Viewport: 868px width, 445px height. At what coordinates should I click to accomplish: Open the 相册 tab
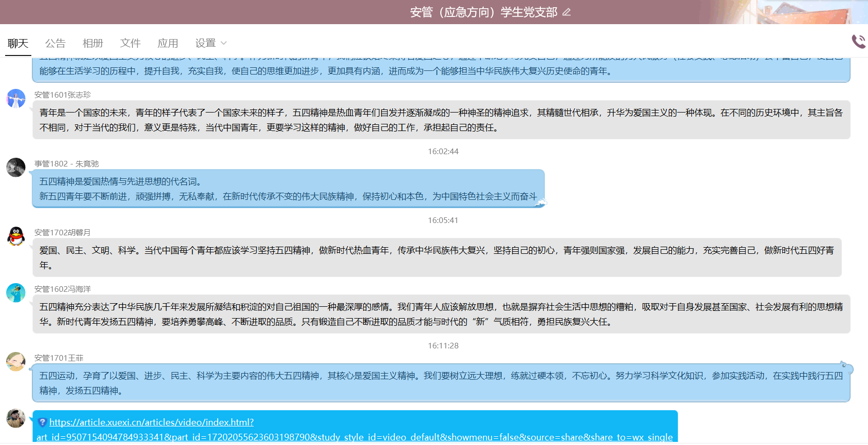point(93,43)
